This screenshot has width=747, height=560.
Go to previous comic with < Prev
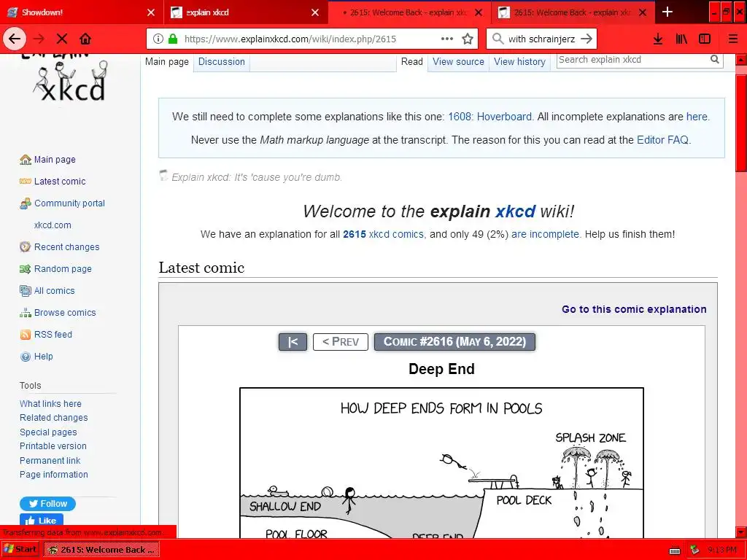341,342
